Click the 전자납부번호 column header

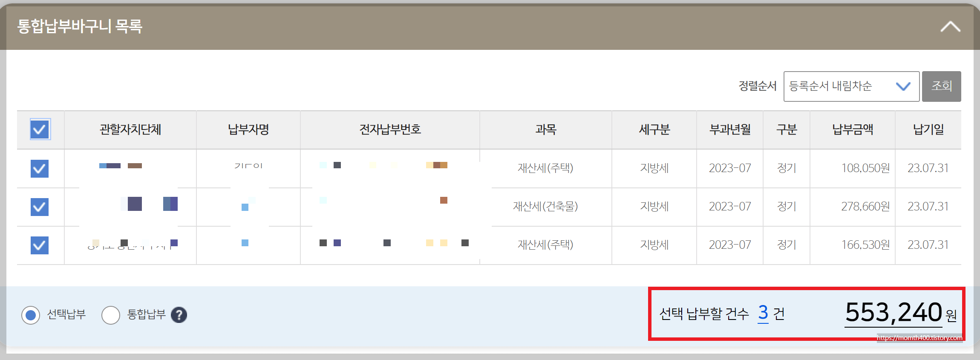390,130
